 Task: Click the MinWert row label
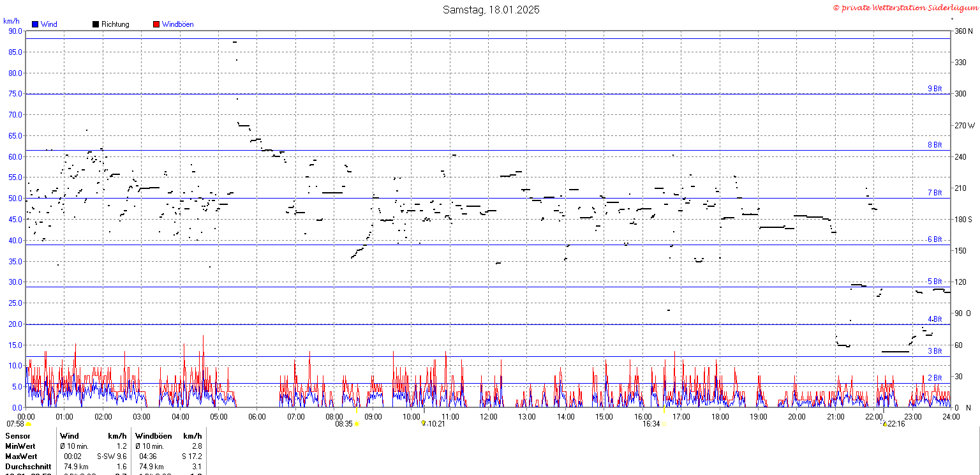[x=20, y=446]
